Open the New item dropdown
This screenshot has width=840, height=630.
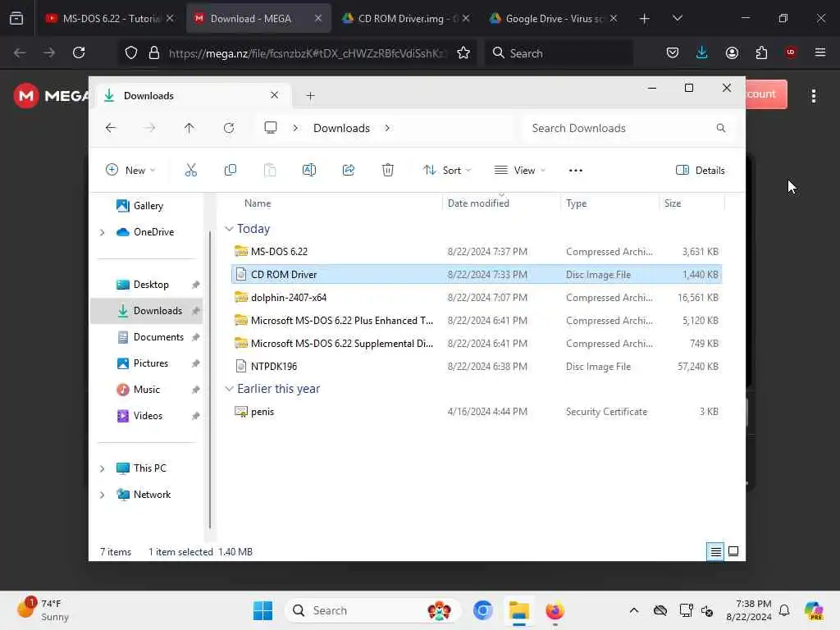tap(130, 171)
